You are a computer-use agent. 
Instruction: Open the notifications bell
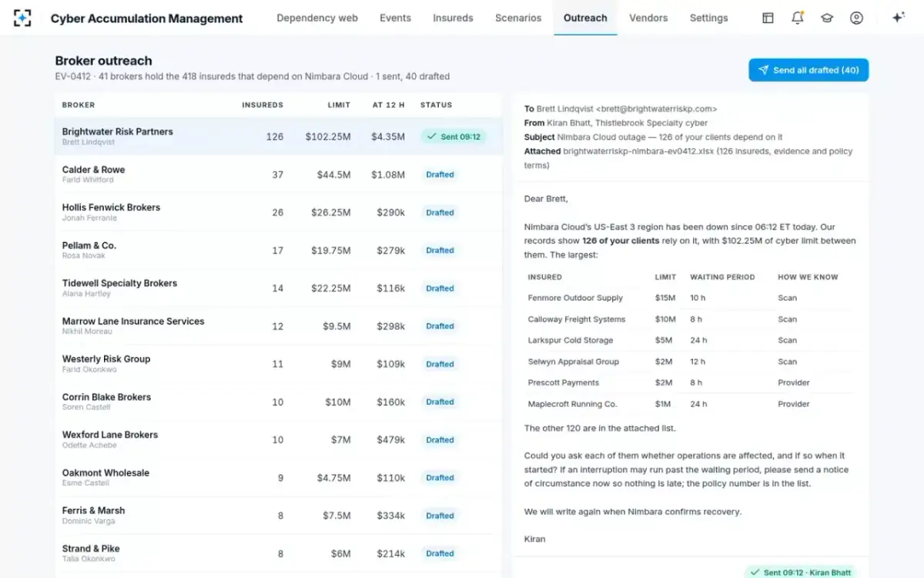798,18
